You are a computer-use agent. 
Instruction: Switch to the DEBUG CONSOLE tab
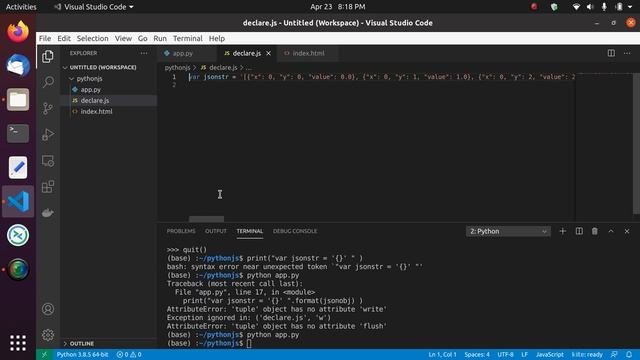[295, 231]
